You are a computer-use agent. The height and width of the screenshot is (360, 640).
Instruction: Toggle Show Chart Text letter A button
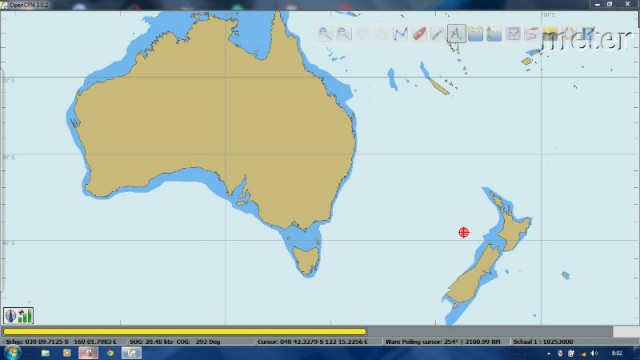[x=456, y=33]
